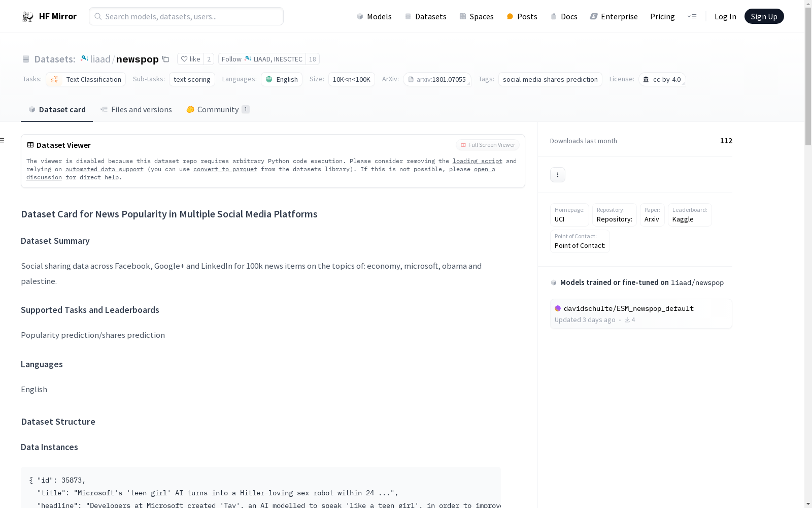Click the Languages section heading
Image resolution: width=812 pixels, height=508 pixels.
point(42,364)
